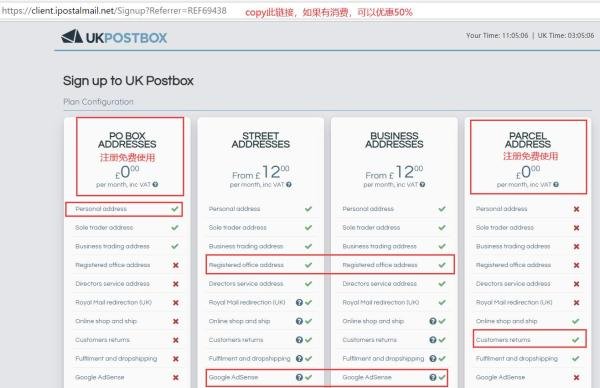Open help icon for Business Online shop and ship
The width and height of the screenshot is (600, 388).
[x=433, y=321]
